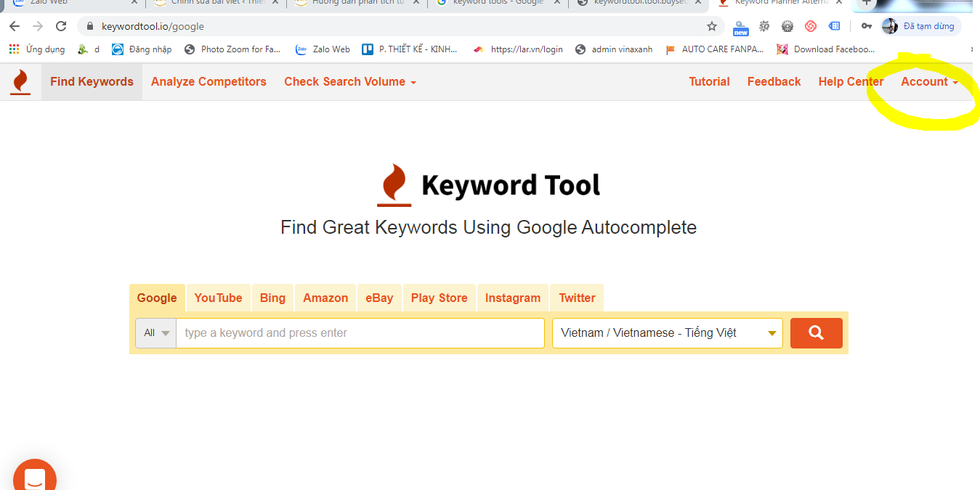Open the Photo Zoom for Fa... bookmark

click(232, 49)
